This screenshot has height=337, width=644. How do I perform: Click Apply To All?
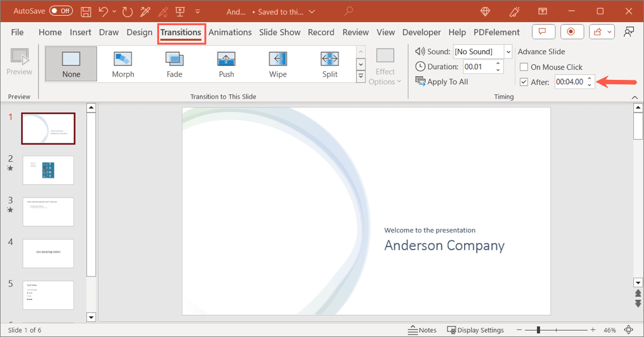[441, 82]
